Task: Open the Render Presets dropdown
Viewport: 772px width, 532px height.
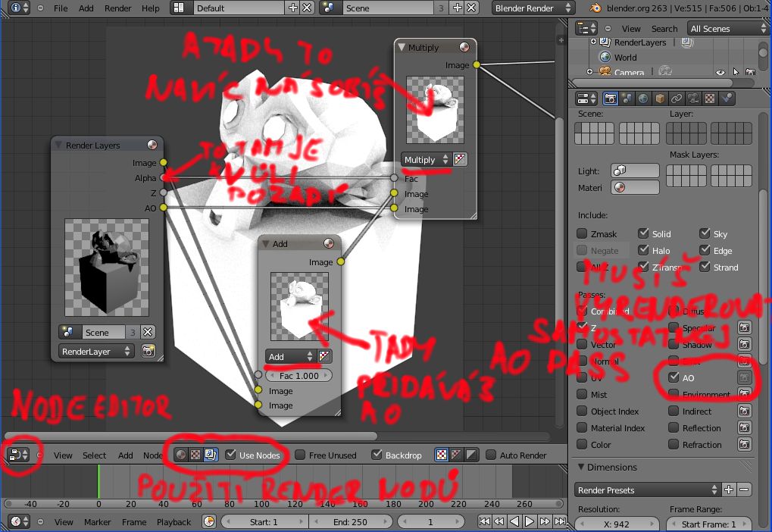Action: [647, 490]
